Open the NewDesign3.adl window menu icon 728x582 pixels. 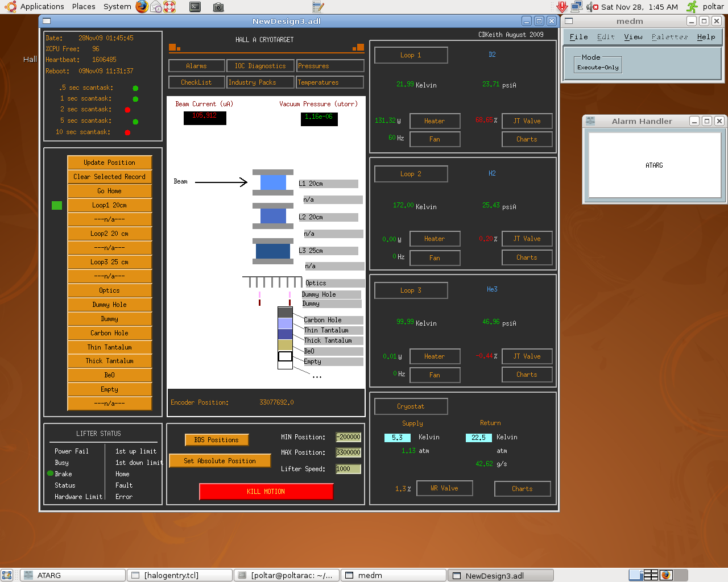[47, 21]
